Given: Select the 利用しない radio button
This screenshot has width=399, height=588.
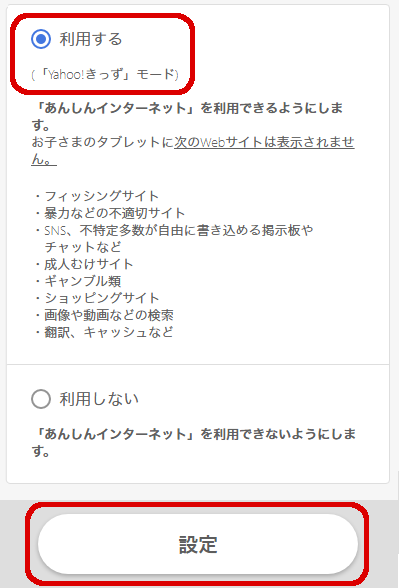Looking at the screenshot, I should tap(41, 399).
